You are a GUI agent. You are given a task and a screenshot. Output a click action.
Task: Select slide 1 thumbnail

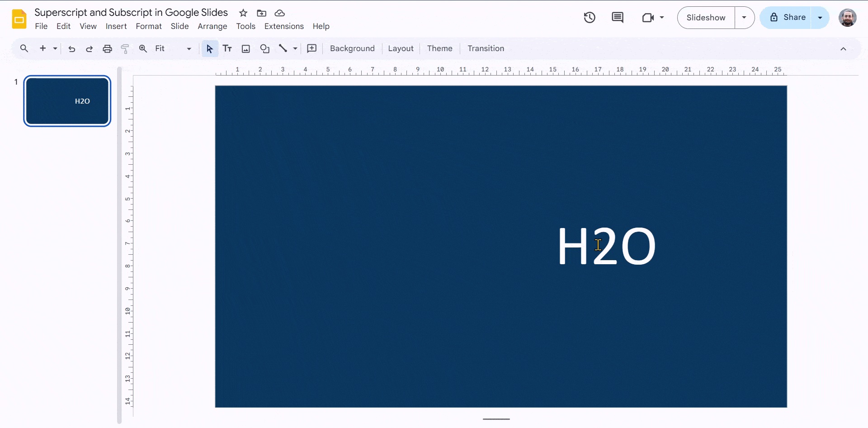66,100
